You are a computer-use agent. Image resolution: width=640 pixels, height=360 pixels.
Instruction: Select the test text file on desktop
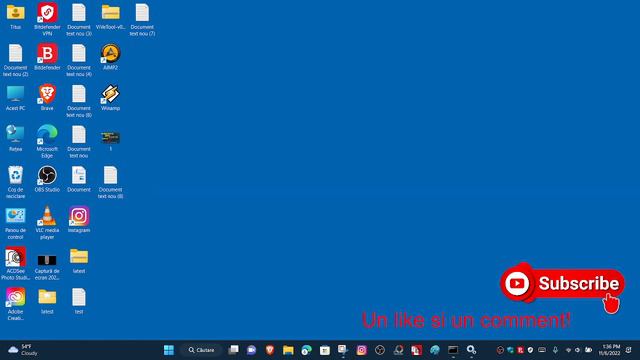[x=79, y=301]
